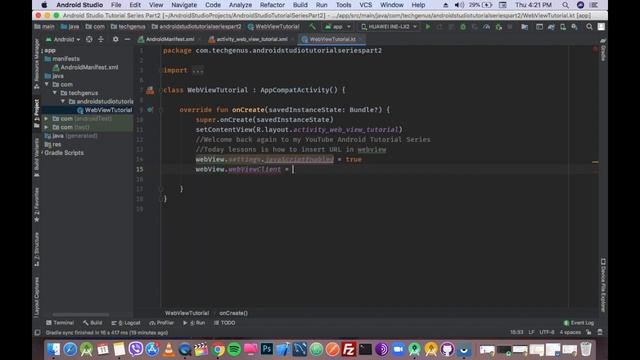Toggle the Build Variants side panel
Screen dimensions: 640x360
[x=37, y=157]
